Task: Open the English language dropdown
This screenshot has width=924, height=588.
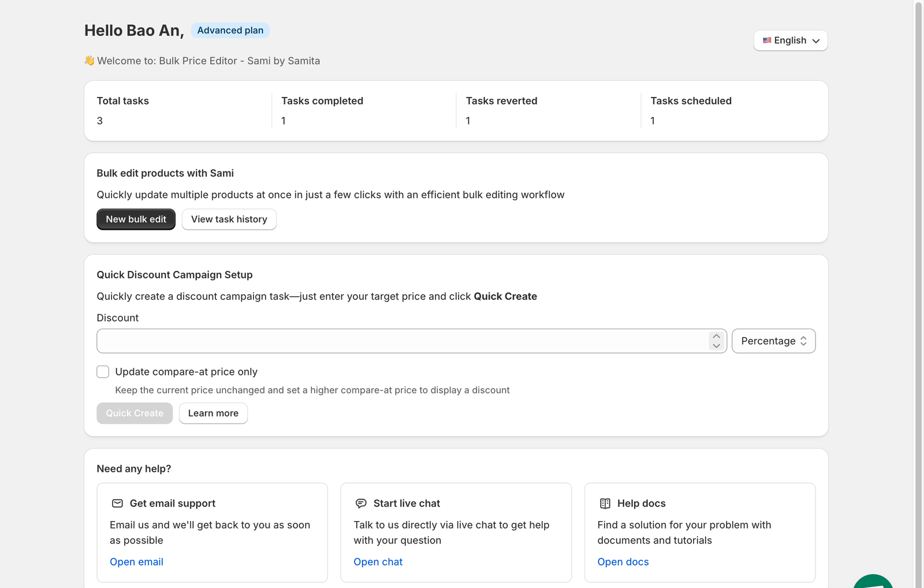Action: click(x=791, y=40)
